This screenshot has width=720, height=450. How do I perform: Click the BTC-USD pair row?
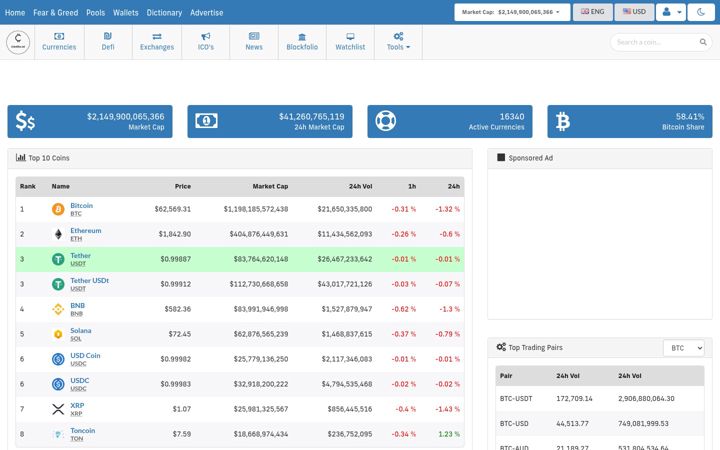600,423
